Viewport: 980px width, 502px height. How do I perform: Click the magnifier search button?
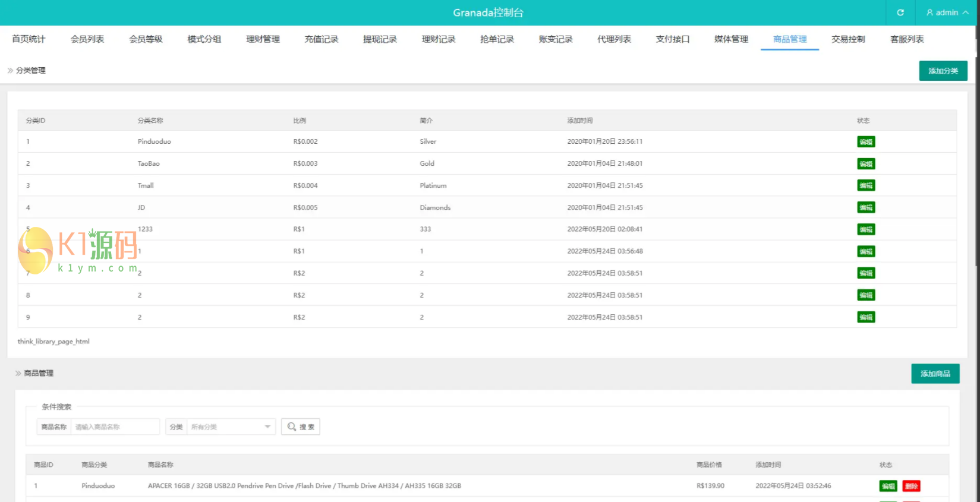pos(301,427)
